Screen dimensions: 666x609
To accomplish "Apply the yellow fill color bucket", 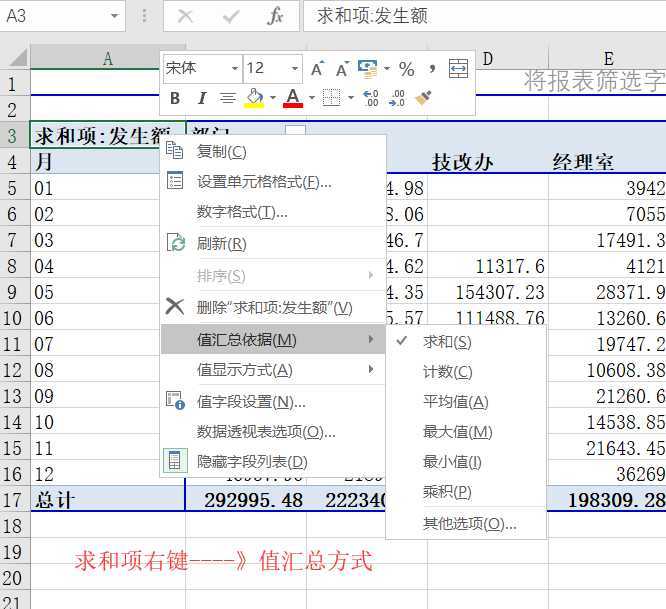I will coord(254,98).
